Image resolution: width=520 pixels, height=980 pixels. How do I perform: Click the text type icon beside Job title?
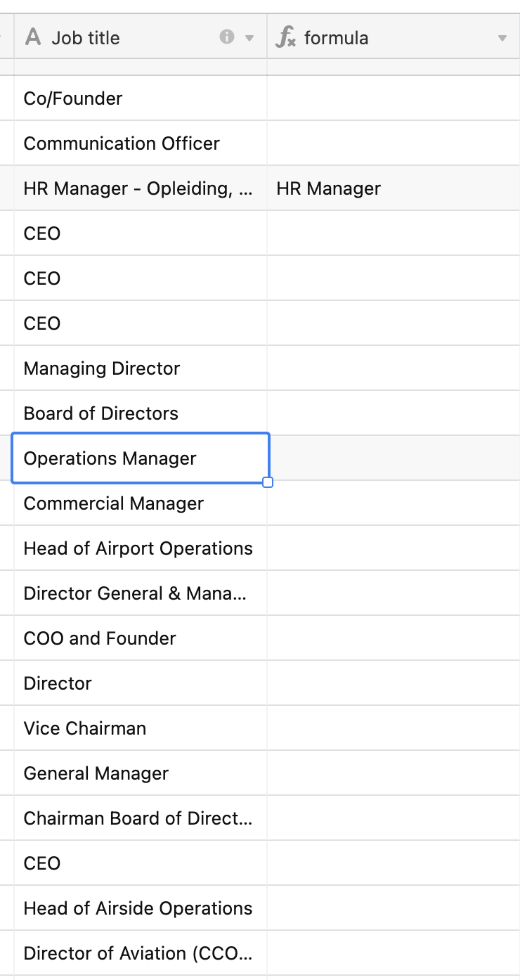(x=33, y=37)
